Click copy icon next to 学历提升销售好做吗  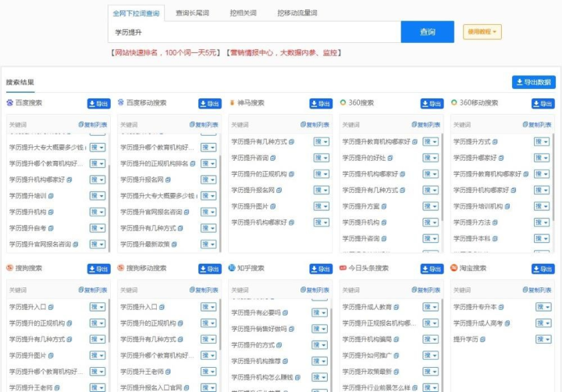pyautogui.click(x=291, y=329)
